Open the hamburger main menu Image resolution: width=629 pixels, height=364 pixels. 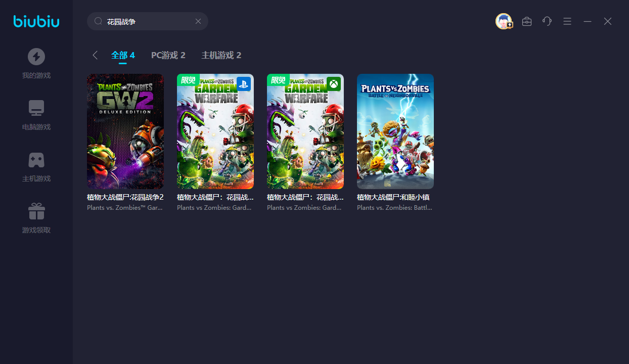pos(567,21)
